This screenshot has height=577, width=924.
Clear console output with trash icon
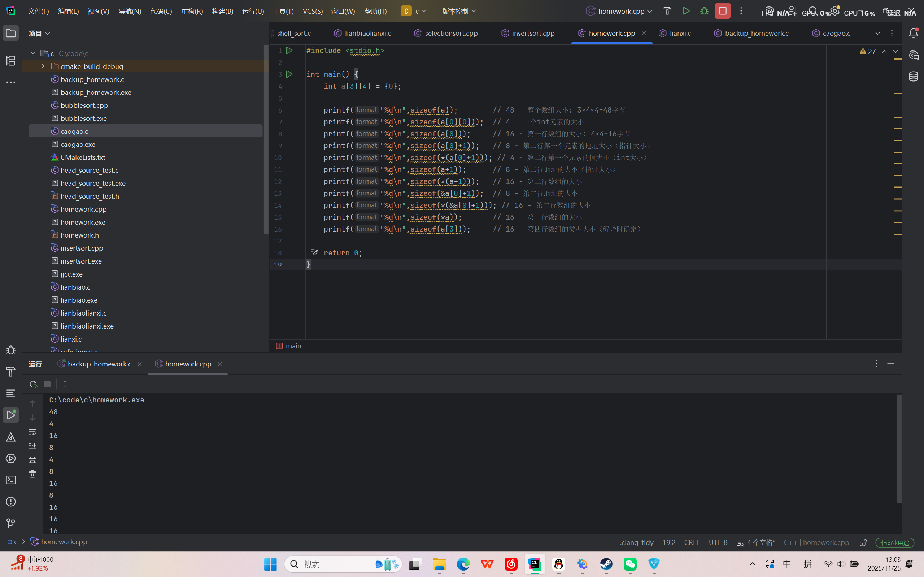pyautogui.click(x=32, y=474)
